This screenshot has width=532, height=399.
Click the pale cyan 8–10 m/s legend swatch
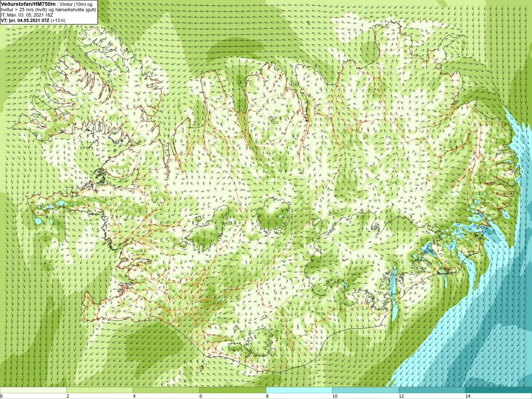click(299, 390)
